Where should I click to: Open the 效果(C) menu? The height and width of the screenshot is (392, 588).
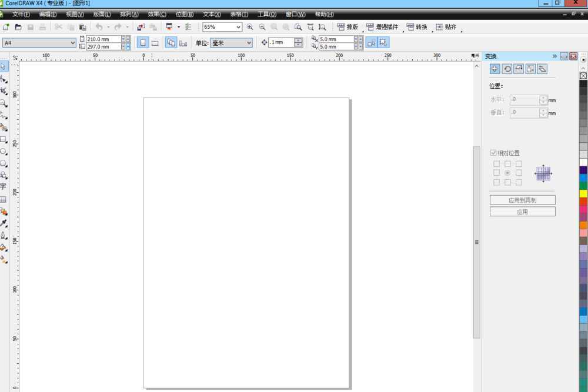(156, 14)
